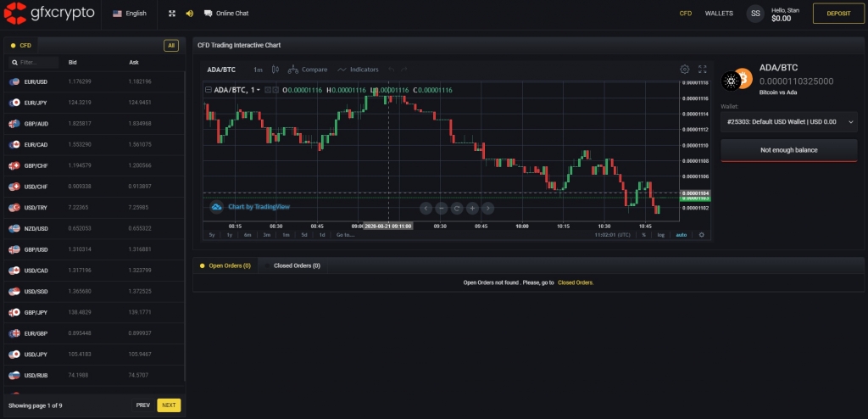Switch to the Closed Orders (0) tab
The image size is (868, 419).
tap(292, 266)
